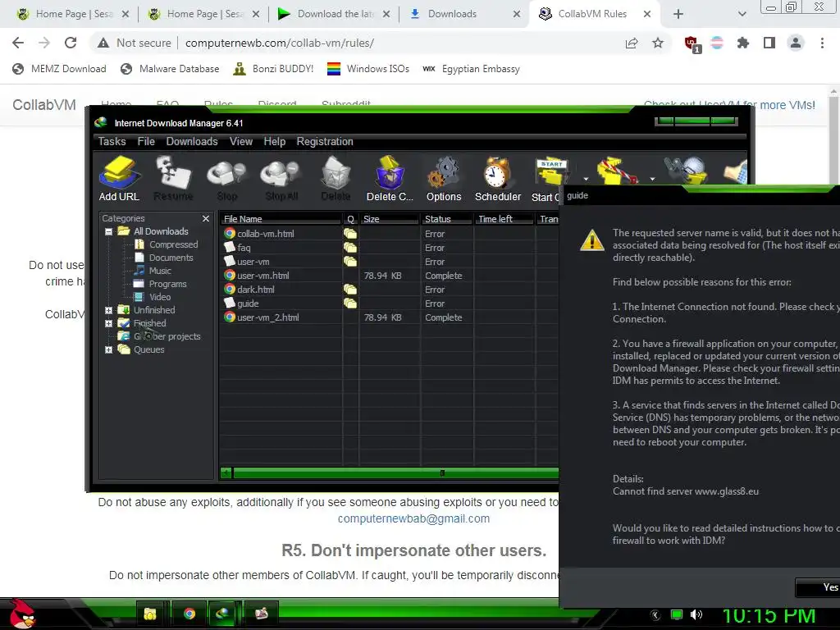Go back in the browser
840x630 pixels.
click(x=18, y=43)
